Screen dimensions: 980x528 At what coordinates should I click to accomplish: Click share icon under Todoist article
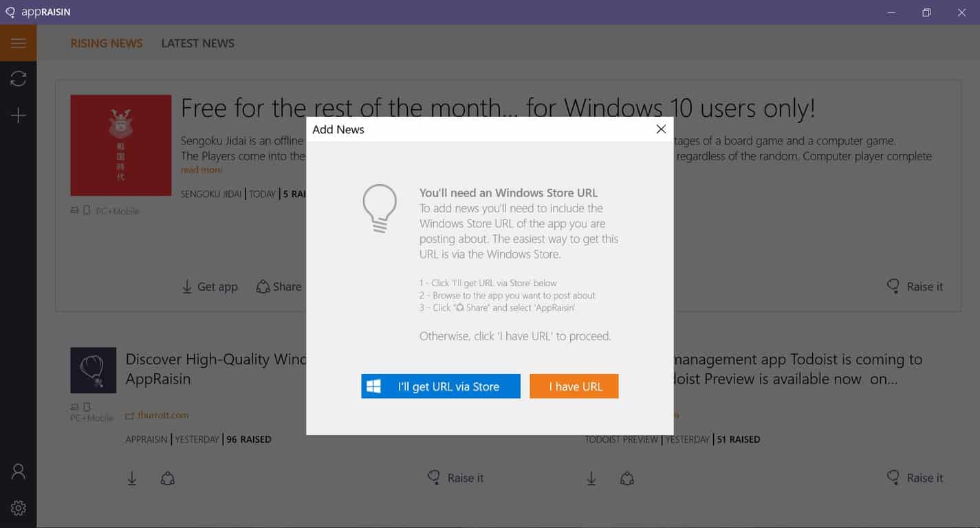(627, 478)
